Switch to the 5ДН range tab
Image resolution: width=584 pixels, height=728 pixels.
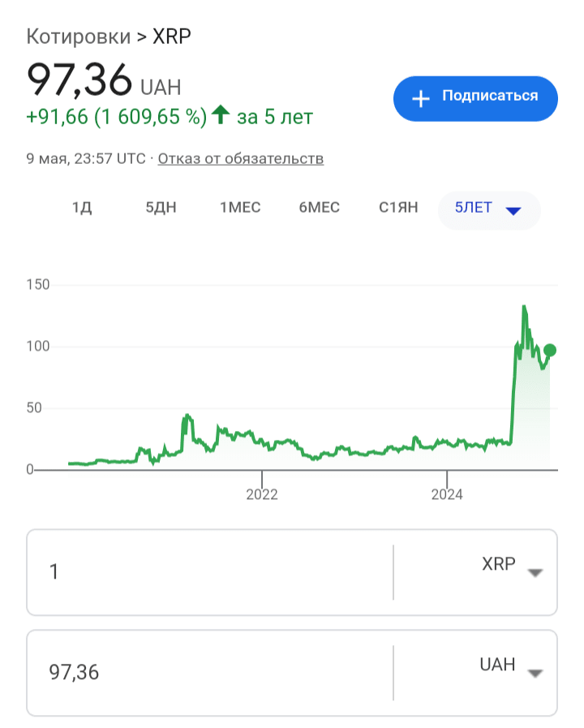[161, 208]
